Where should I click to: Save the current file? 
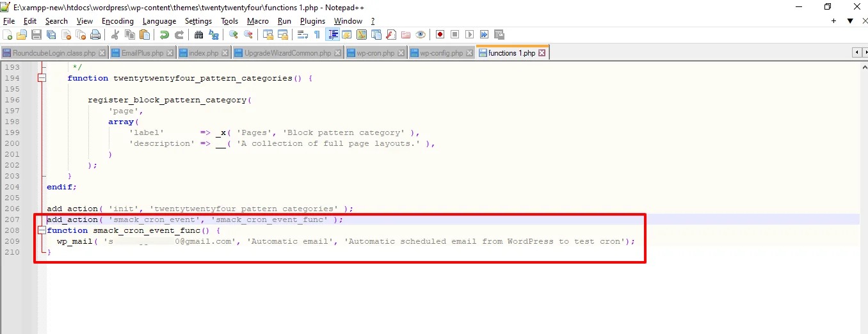tap(36, 35)
